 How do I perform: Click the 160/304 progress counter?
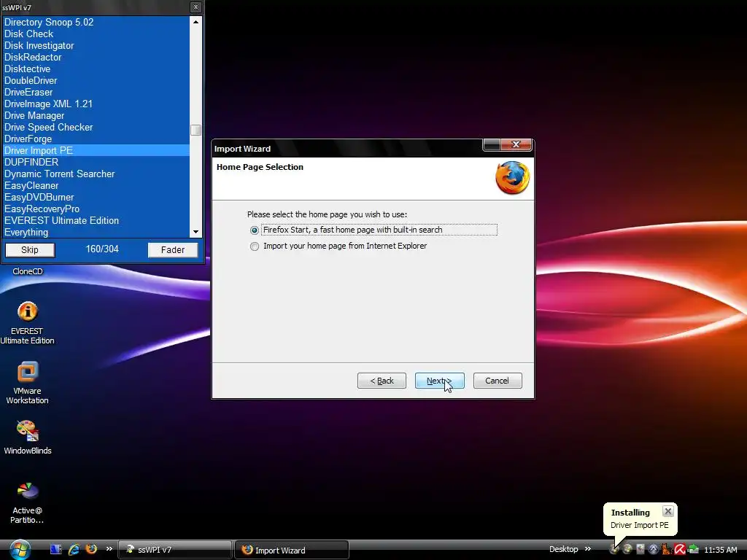coord(102,249)
